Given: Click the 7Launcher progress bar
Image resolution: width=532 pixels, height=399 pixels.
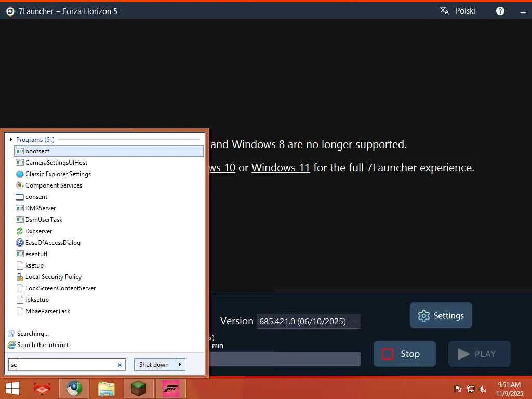Looking at the screenshot, I should click(x=285, y=359).
